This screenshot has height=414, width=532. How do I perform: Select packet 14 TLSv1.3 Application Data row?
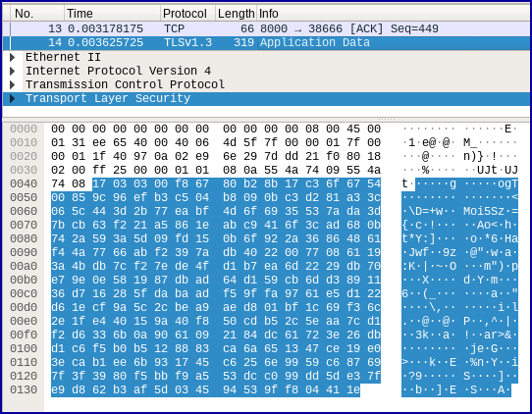[x=266, y=43]
